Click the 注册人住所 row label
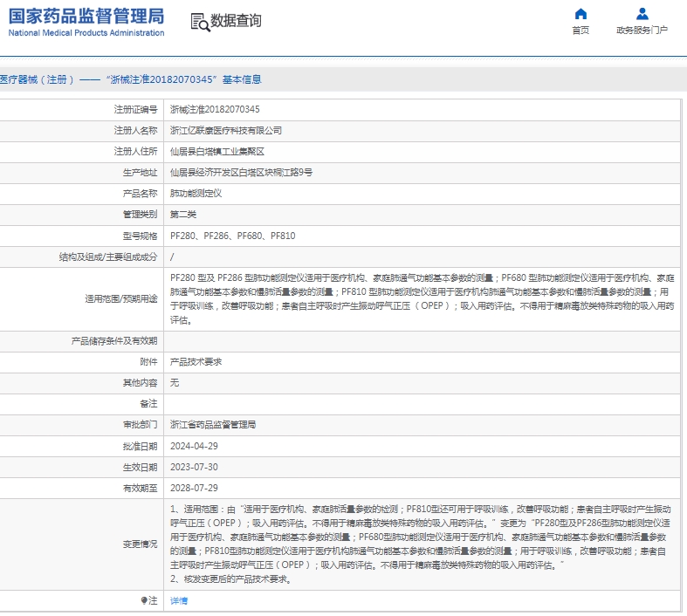This screenshot has height=616, width=687. coord(135,152)
